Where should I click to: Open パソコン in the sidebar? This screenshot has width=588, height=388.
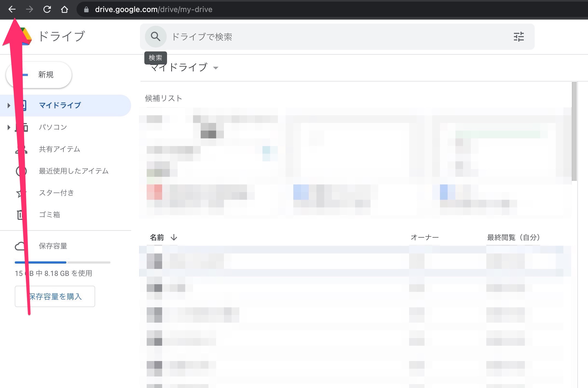point(53,127)
